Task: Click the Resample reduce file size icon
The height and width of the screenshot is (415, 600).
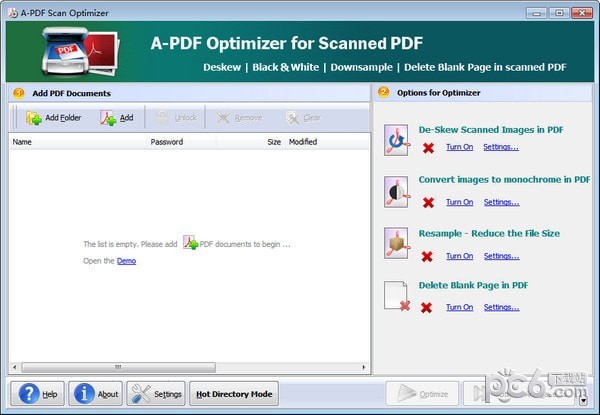Action: 396,243
